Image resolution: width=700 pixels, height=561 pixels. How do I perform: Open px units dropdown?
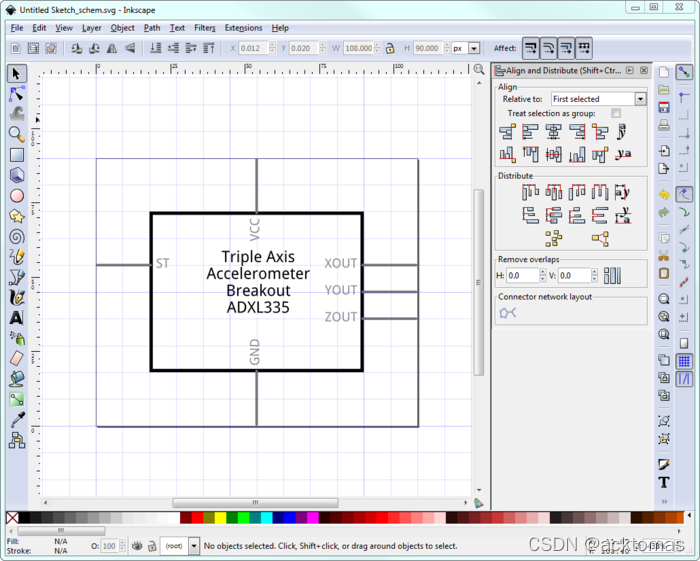coord(474,48)
